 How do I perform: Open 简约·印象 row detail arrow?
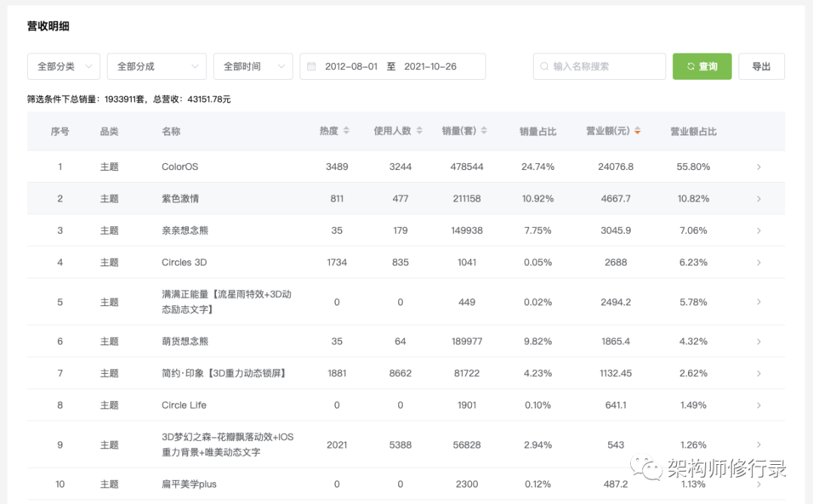(759, 373)
